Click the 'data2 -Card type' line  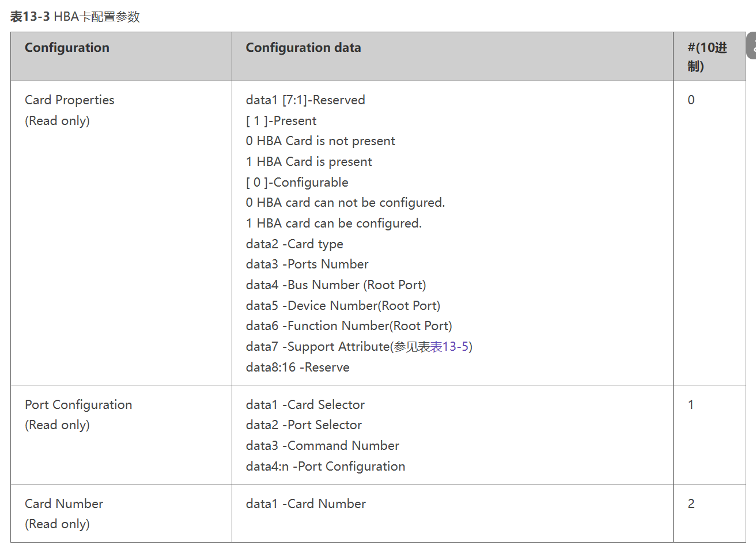pyautogui.click(x=294, y=244)
